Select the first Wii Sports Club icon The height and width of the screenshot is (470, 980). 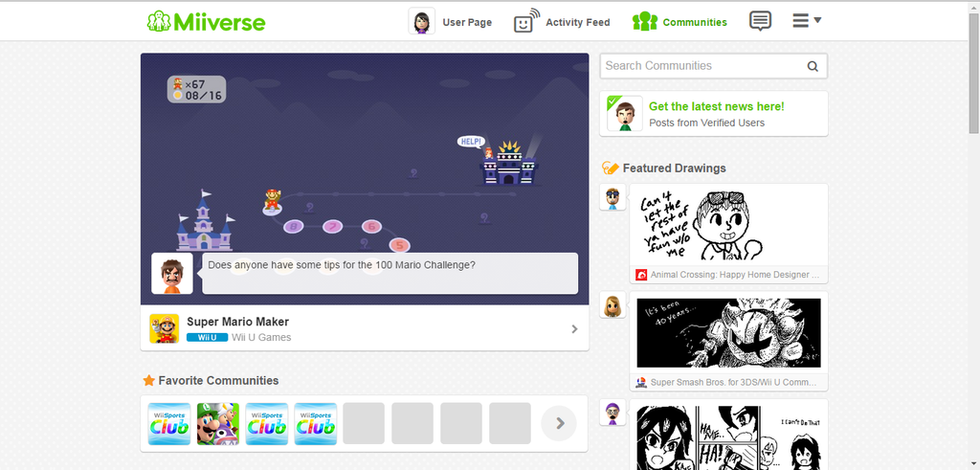pyautogui.click(x=169, y=424)
